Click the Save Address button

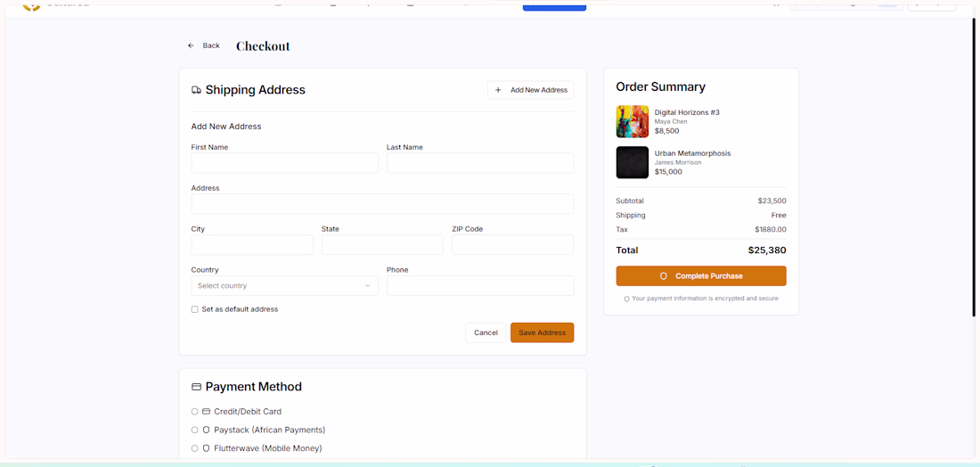tap(542, 332)
